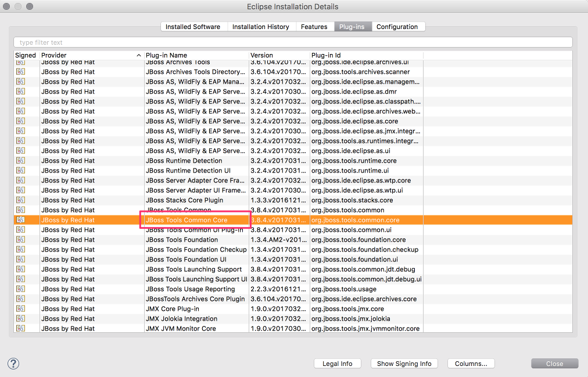Click plug-in id org.jboss.tools.usage
588x377 pixels.
[x=344, y=289]
